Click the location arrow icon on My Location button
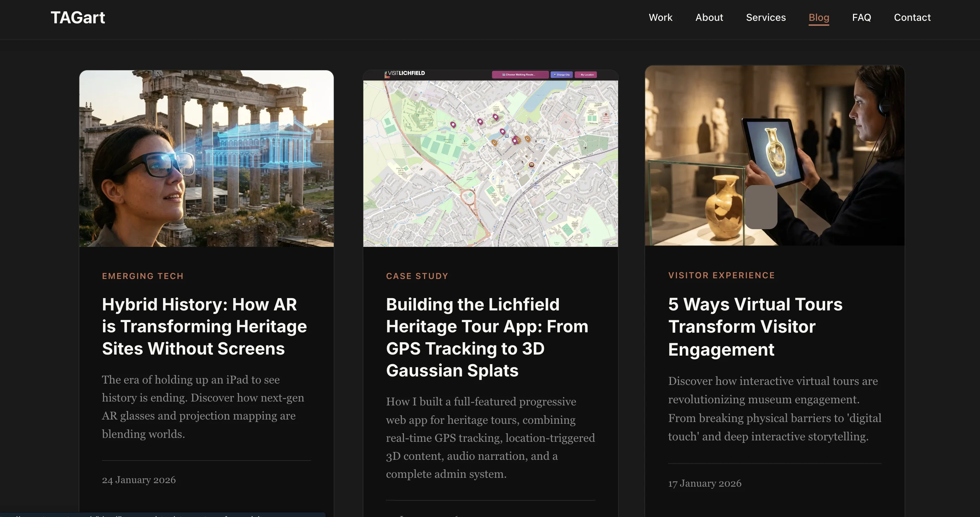The height and width of the screenshot is (517, 980). [579, 75]
